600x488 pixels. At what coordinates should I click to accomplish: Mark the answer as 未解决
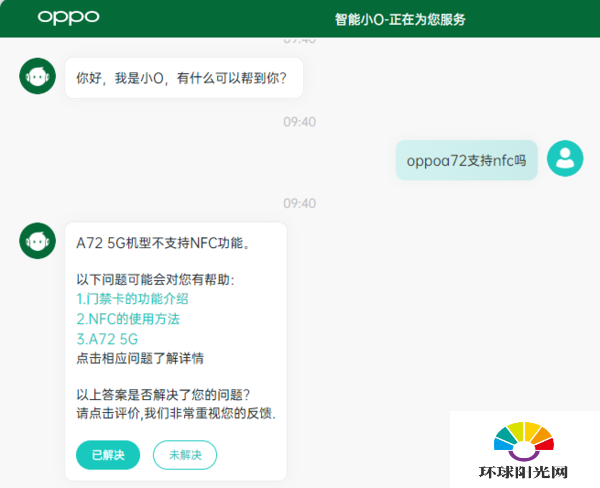coord(185,455)
